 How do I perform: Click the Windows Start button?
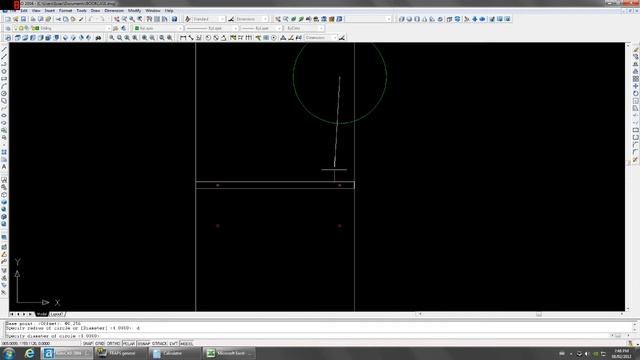[x=9, y=353]
